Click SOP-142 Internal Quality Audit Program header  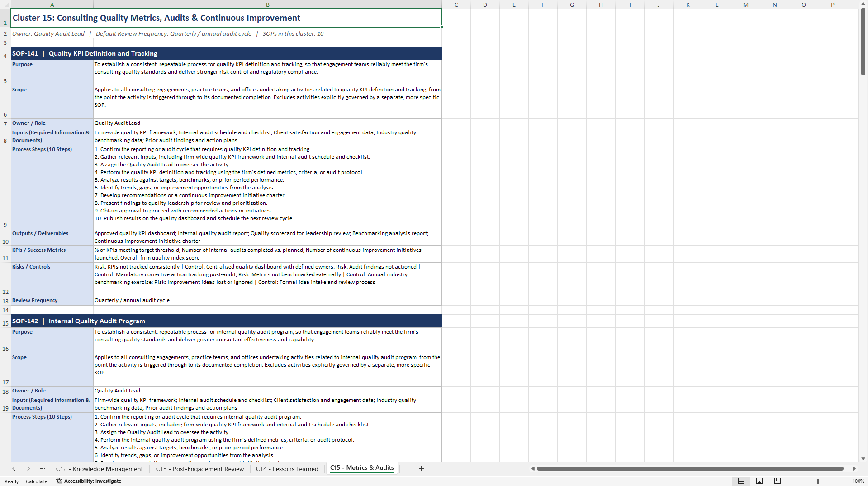[226, 321]
